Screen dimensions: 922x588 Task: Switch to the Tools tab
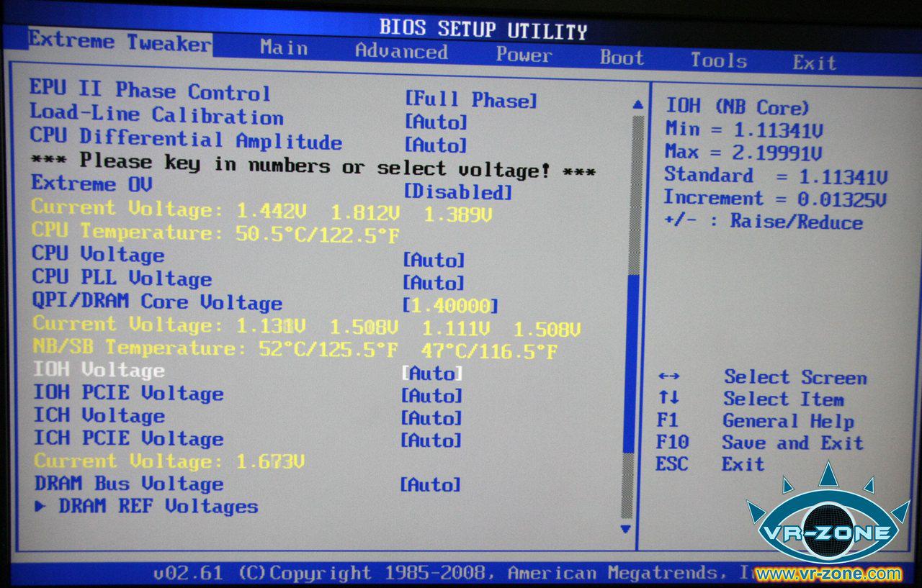click(x=718, y=60)
